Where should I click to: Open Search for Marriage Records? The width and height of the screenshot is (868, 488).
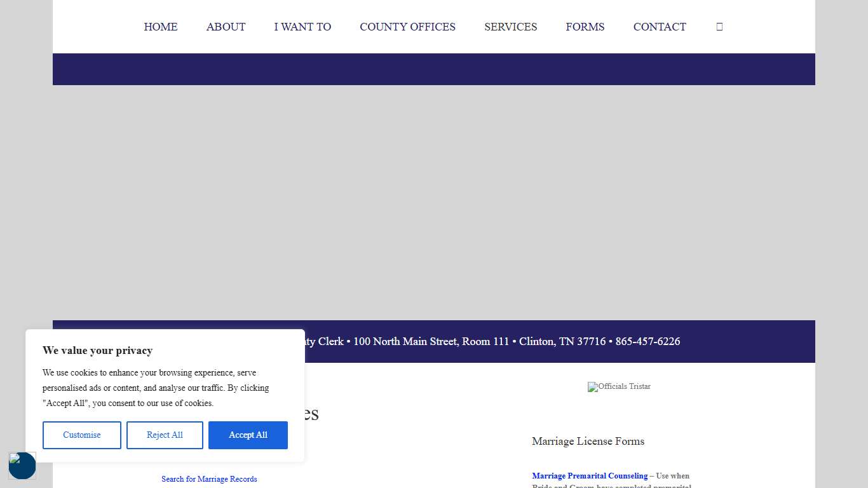click(209, 478)
